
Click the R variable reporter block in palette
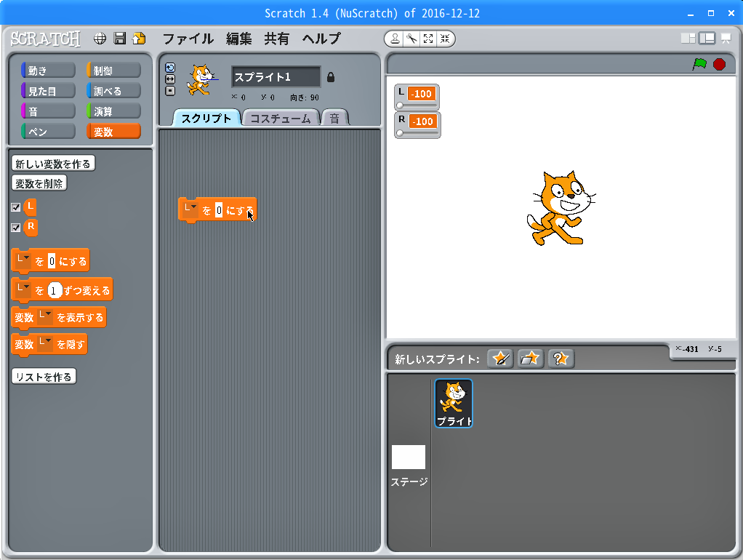(x=31, y=227)
